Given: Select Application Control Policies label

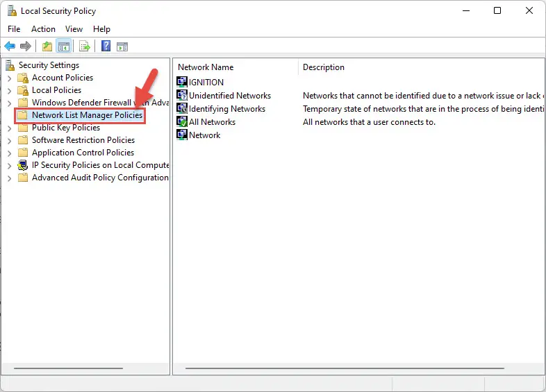Looking at the screenshot, I should (83, 153).
